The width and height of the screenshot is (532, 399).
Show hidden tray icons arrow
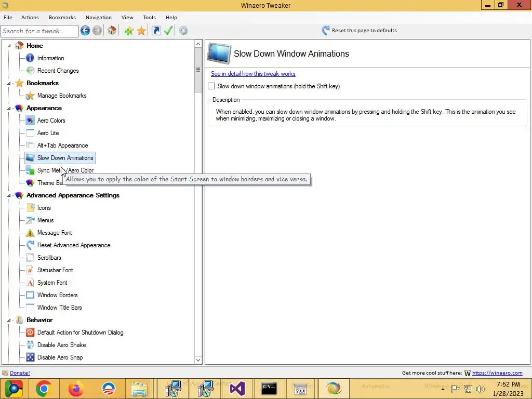click(443, 389)
